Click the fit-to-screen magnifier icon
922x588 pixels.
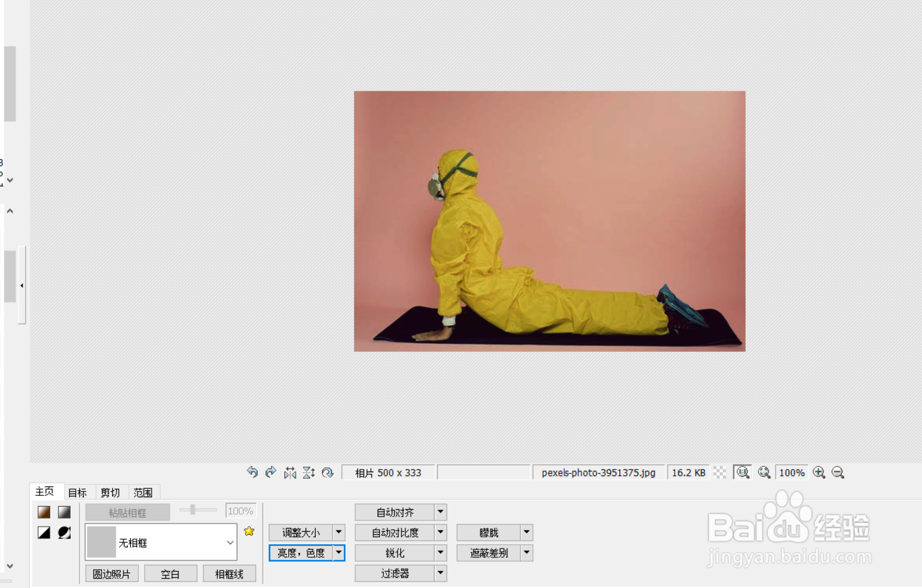click(x=764, y=473)
